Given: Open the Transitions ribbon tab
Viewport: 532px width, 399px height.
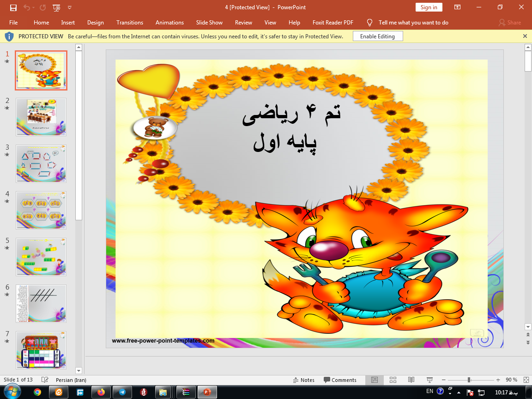Looking at the screenshot, I should point(130,22).
